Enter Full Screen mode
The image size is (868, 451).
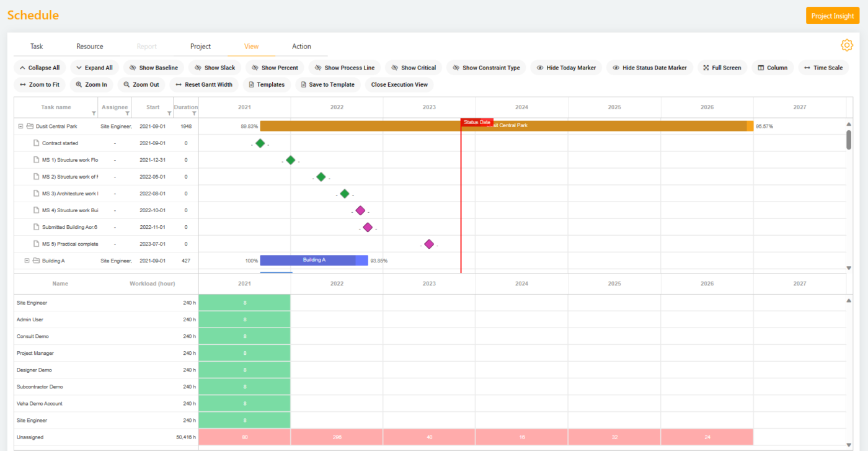coord(722,68)
